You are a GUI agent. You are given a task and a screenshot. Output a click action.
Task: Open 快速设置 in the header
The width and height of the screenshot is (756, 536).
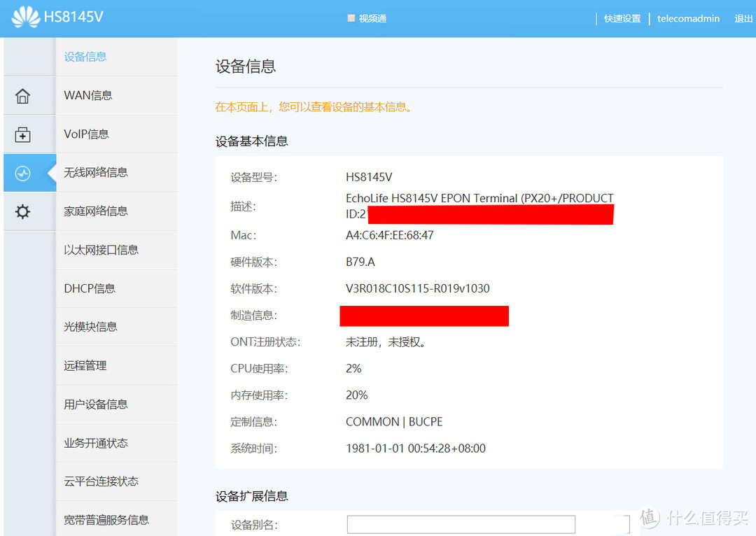tap(622, 18)
